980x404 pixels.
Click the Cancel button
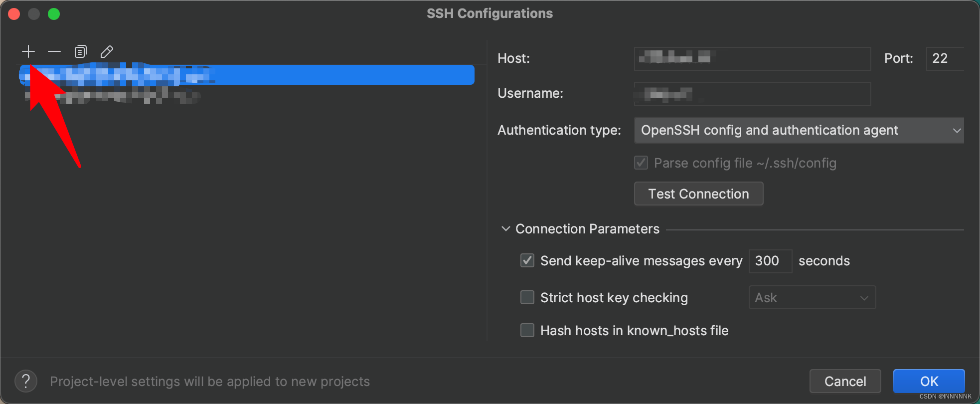845,382
